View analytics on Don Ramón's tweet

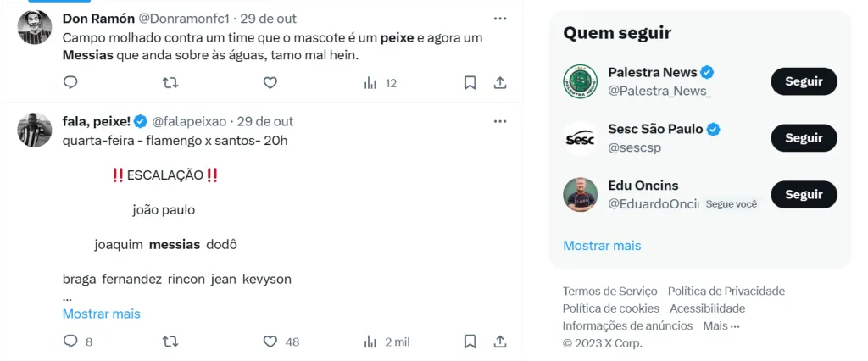pos(370,82)
